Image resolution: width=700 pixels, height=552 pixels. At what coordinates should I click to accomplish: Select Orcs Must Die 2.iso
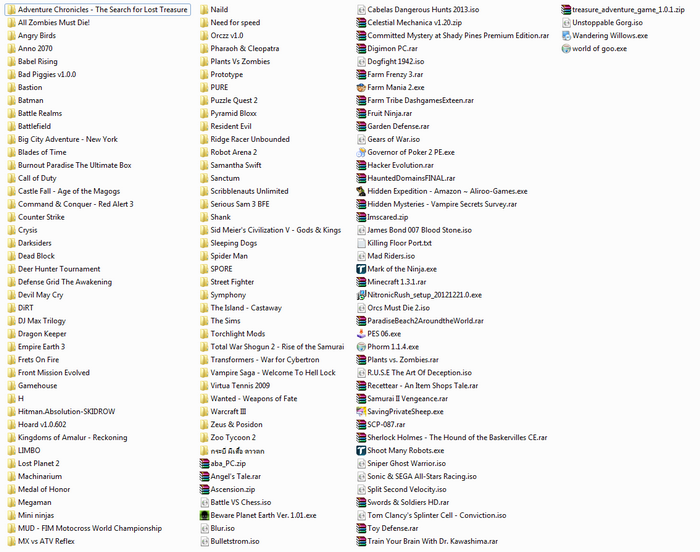[398, 308]
